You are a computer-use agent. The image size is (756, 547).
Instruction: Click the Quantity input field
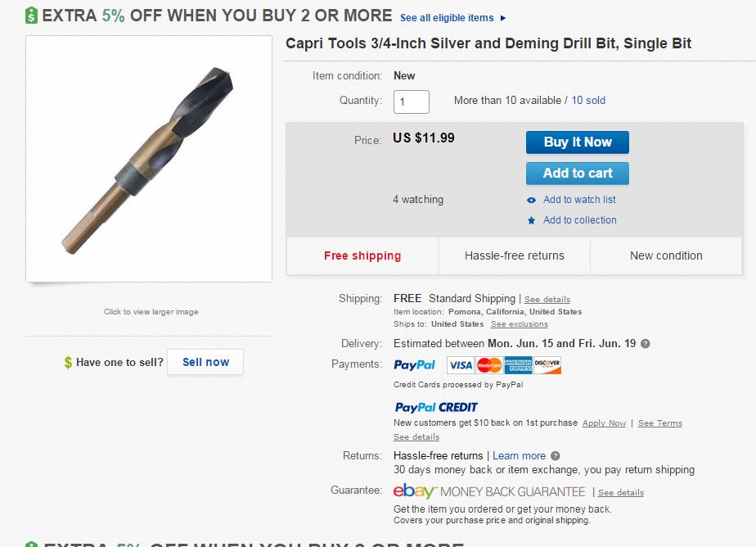pyautogui.click(x=412, y=102)
